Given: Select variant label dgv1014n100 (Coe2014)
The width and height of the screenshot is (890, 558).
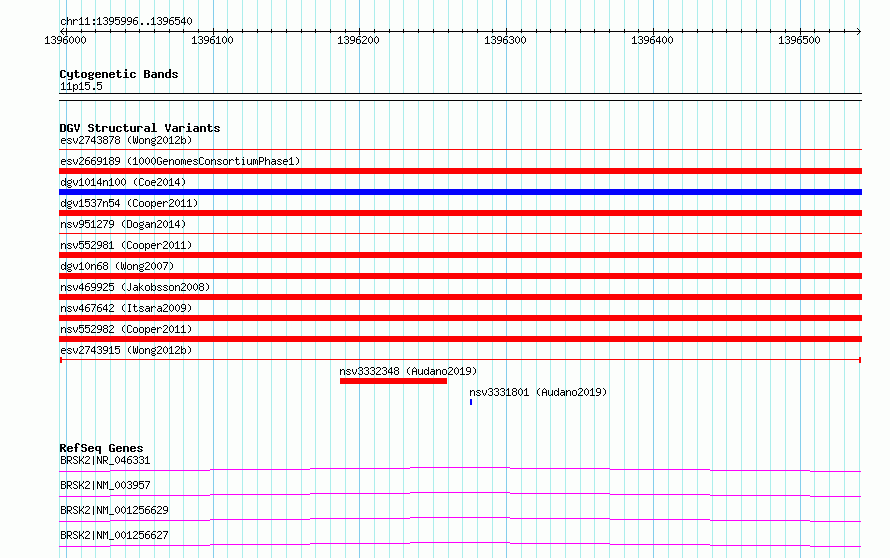Looking at the screenshot, I should [123, 182].
